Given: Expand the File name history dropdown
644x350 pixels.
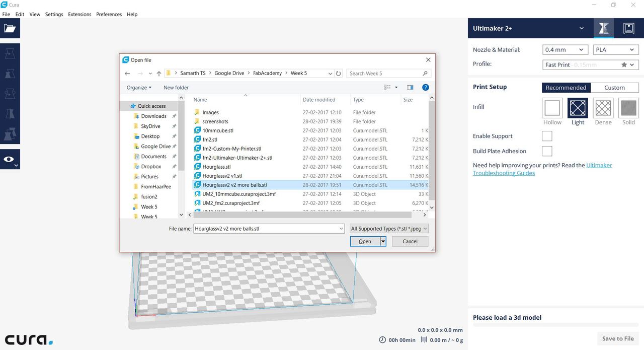Looking at the screenshot, I should (x=341, y=229).
